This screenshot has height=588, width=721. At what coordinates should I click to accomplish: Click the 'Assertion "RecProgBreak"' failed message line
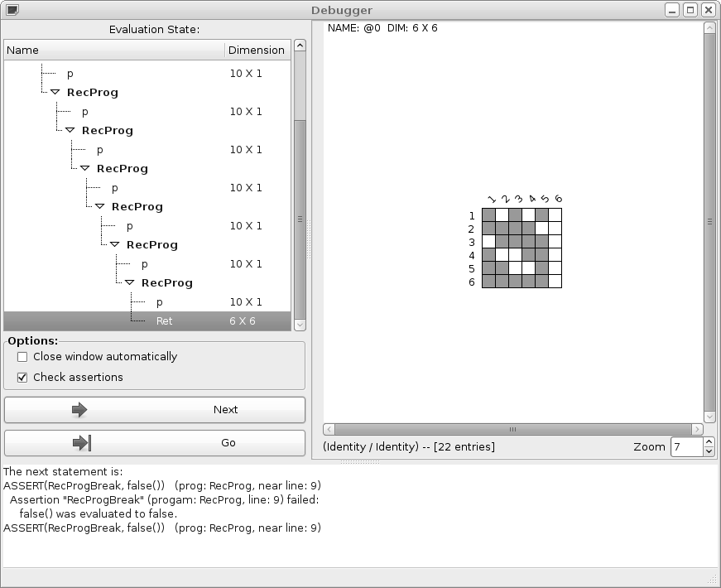(x=164, y=499)
